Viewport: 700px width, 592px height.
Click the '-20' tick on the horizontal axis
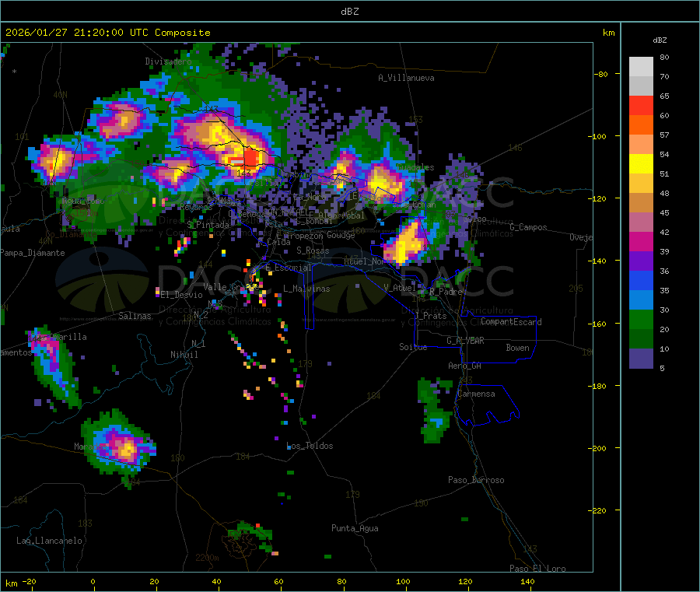click(x=29, y=582)
